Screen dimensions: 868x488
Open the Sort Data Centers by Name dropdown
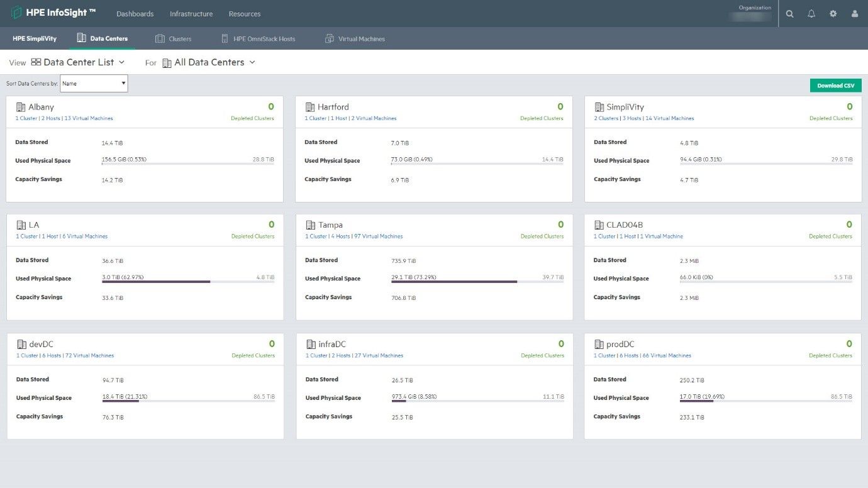(94, 83)
